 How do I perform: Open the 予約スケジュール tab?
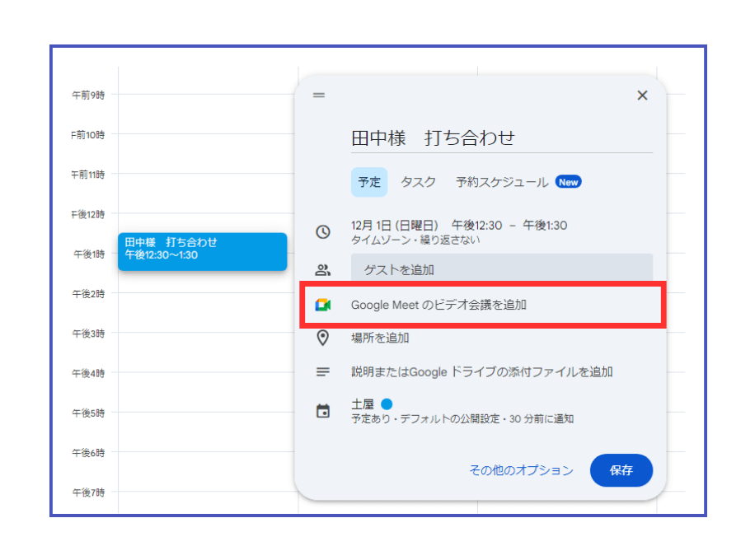tap(502, 182)
